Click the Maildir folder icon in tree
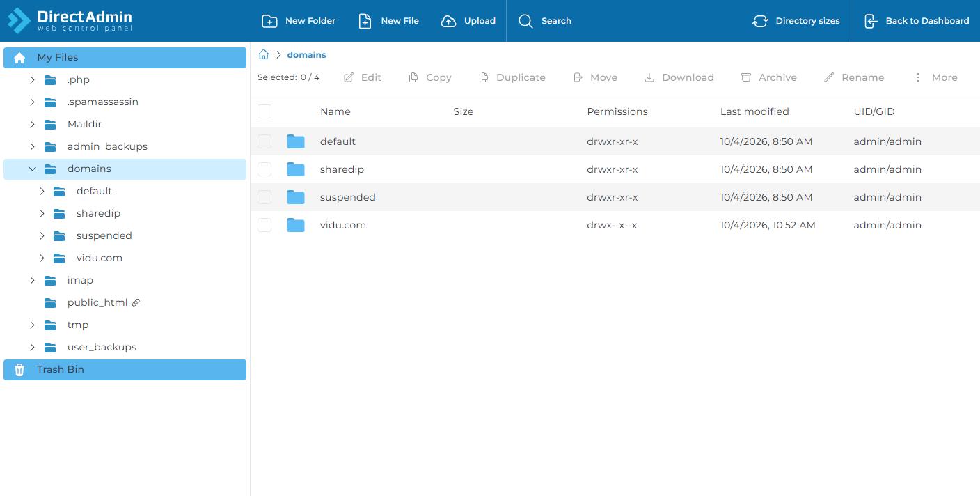Screen dimensions: 980x496 pyautogui.click(x=50, y=125)
